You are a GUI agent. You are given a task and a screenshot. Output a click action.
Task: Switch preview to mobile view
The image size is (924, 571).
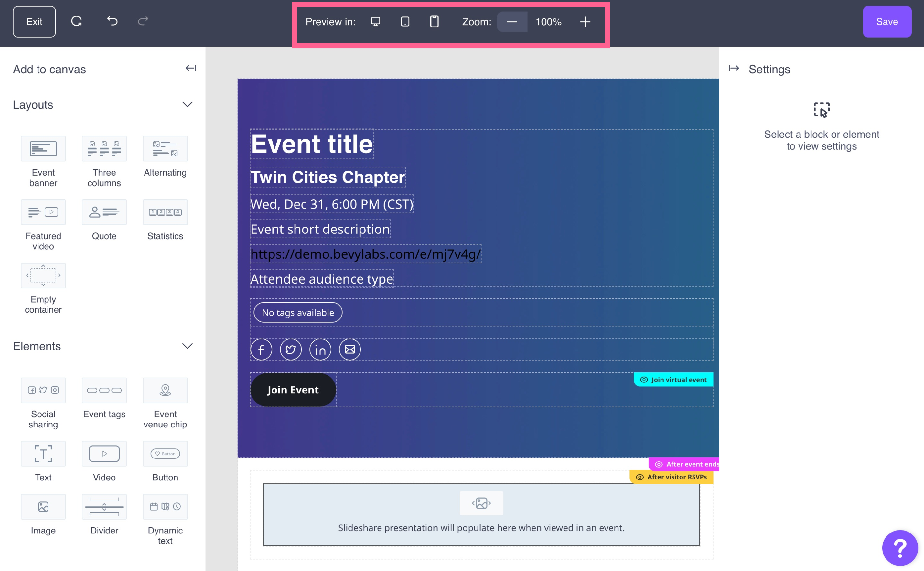pos(434,22)
